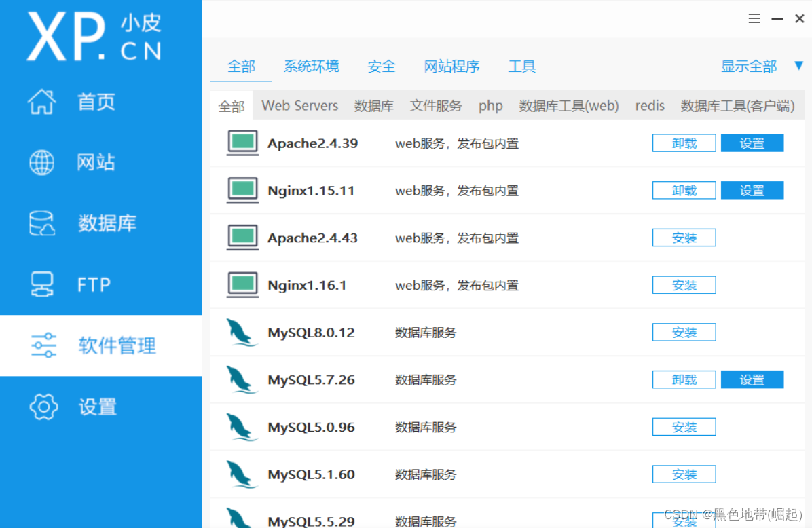
Task: Select the redis sub-tab
Action: tap(650, 106)
